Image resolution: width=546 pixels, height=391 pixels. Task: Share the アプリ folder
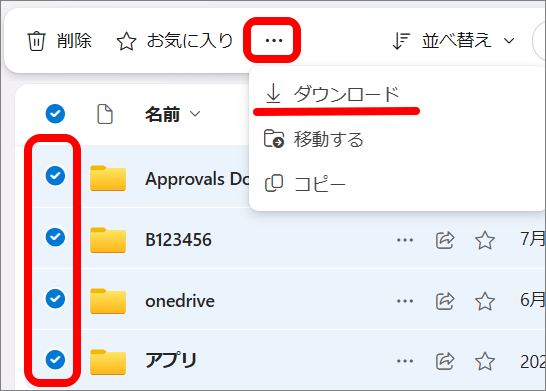coord(445,361)
